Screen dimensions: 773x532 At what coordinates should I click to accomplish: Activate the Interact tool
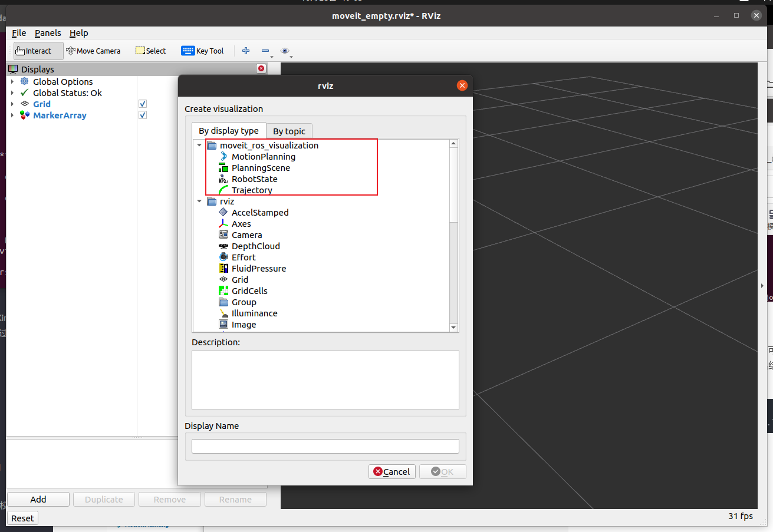(38, 51)
